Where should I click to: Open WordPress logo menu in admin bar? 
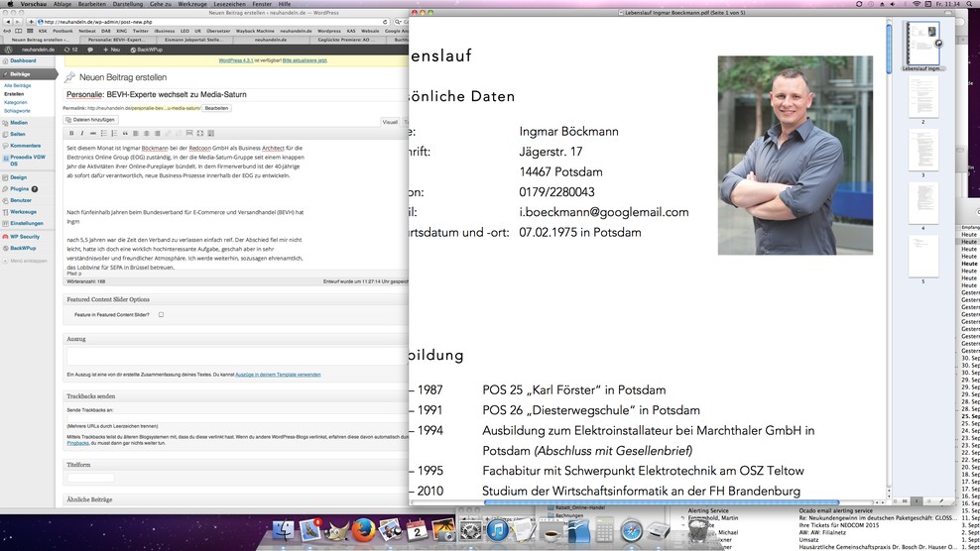[8, 50]
